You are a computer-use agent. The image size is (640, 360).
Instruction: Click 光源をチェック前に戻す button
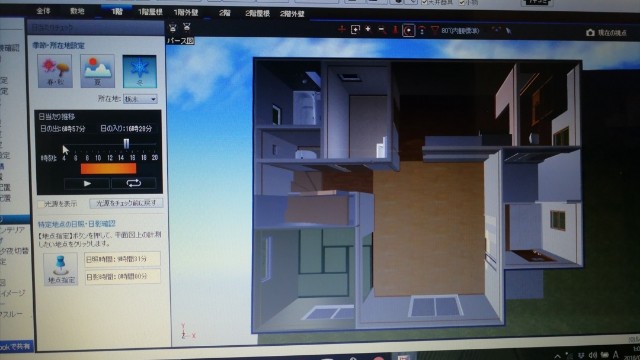(x=126, y=203)
